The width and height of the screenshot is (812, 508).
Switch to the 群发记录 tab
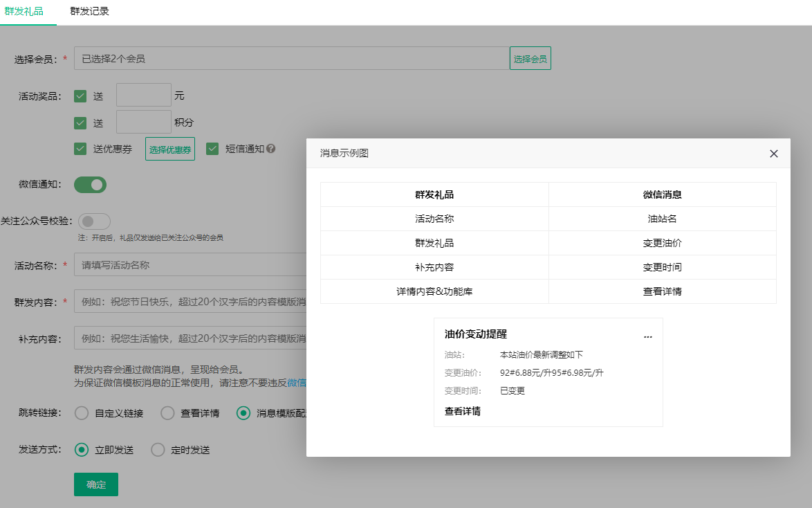[x=89, y=12]
